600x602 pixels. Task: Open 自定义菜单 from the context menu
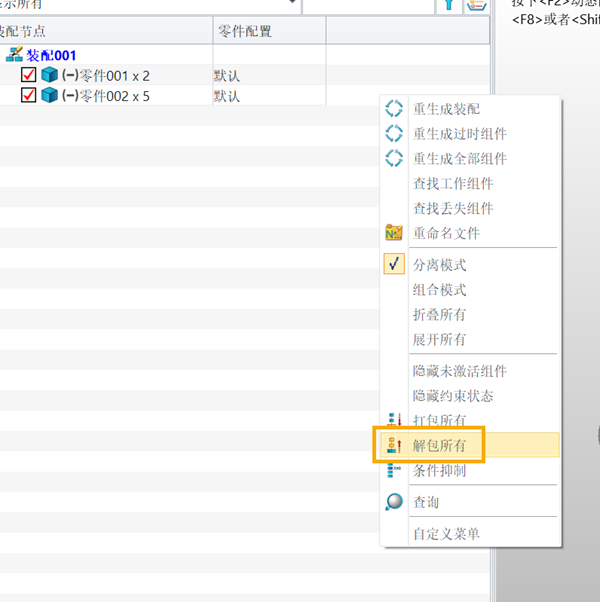tap(446, 534)
